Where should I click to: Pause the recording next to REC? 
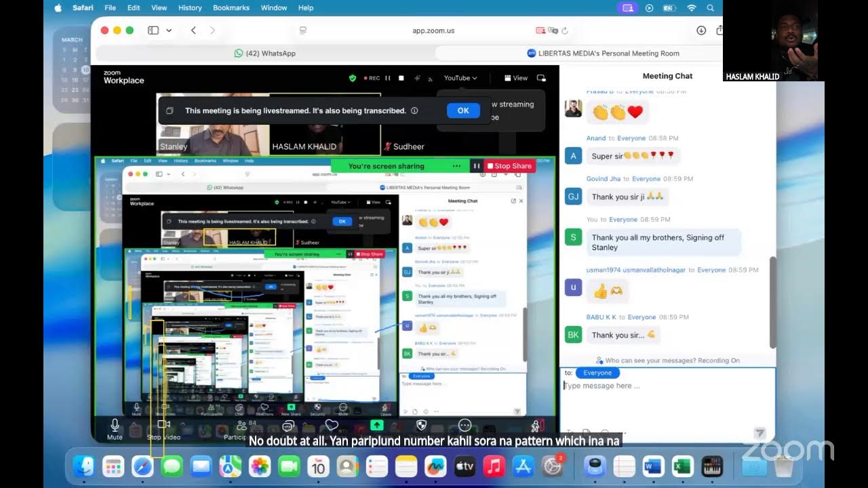(x=388, y=78)
